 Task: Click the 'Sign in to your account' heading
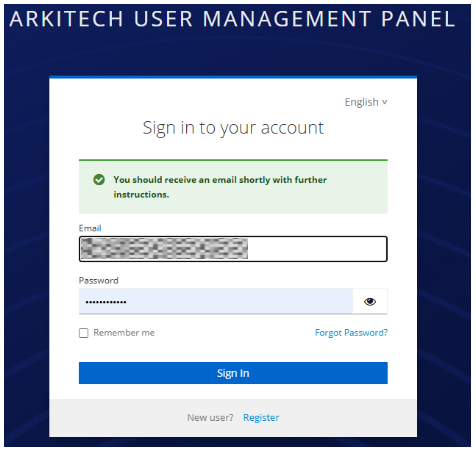pos(233,128)
